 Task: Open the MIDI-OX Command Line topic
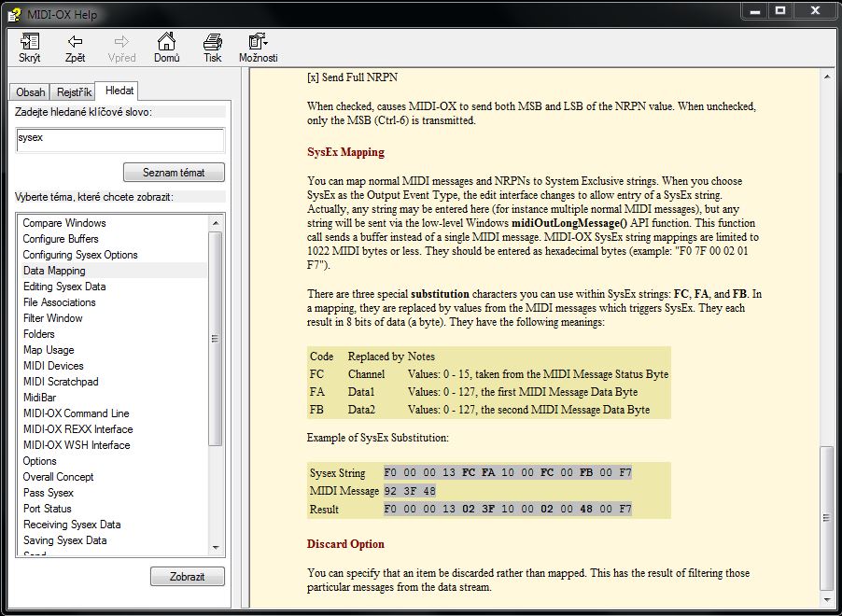77,413
